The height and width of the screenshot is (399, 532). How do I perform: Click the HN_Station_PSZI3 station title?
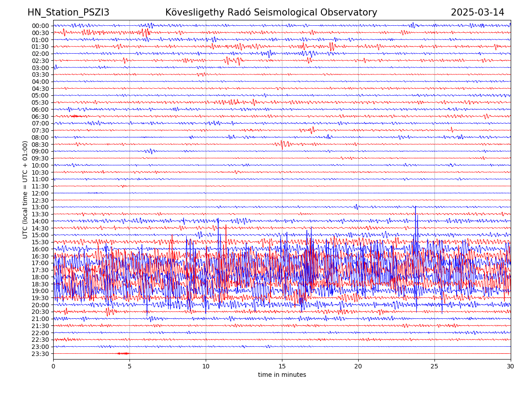click(x=68, y=12)
